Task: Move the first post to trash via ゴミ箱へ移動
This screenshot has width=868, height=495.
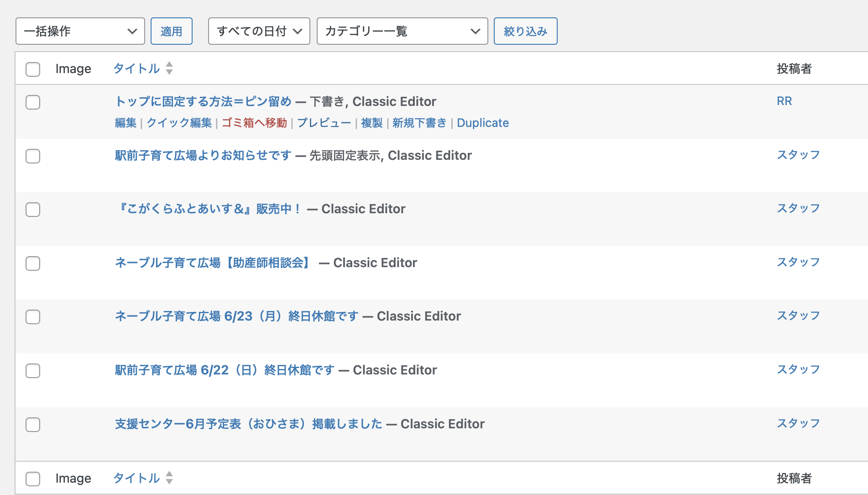Action: click(254, 123)
